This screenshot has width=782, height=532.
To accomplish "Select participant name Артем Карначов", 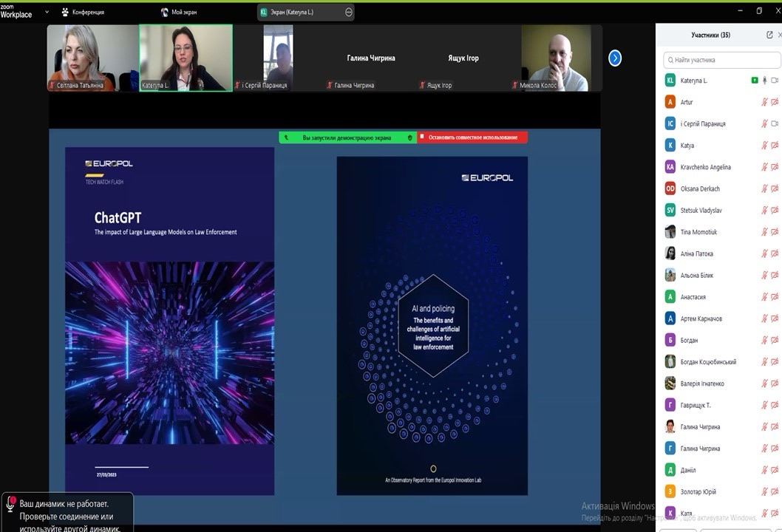I will click(x=701, y=318).
